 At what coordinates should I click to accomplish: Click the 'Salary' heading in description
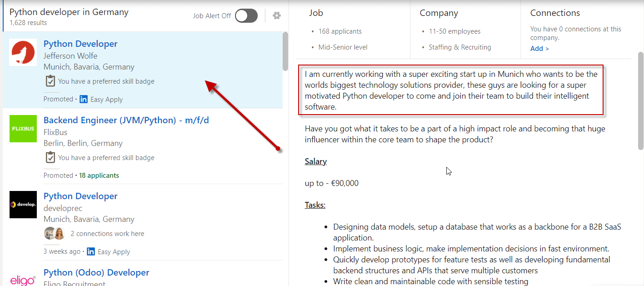click(x=316, y=161)
